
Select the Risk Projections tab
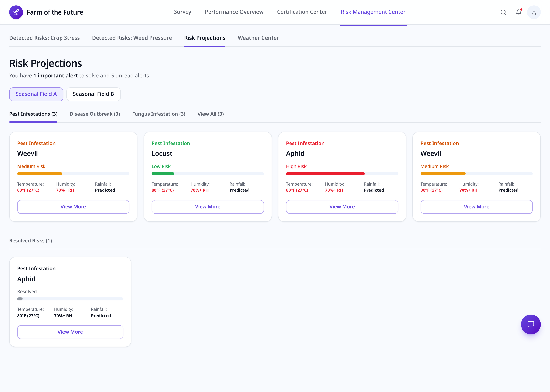[x=205, y=38]
